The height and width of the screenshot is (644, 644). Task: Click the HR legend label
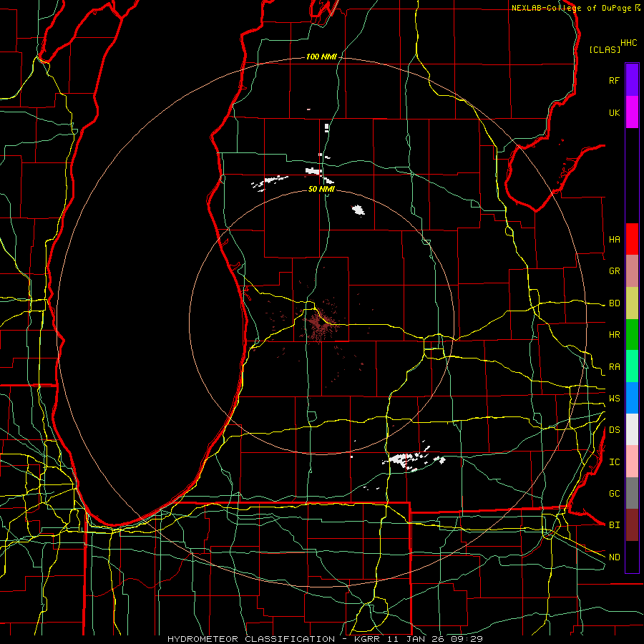click(x=614, y=335)
